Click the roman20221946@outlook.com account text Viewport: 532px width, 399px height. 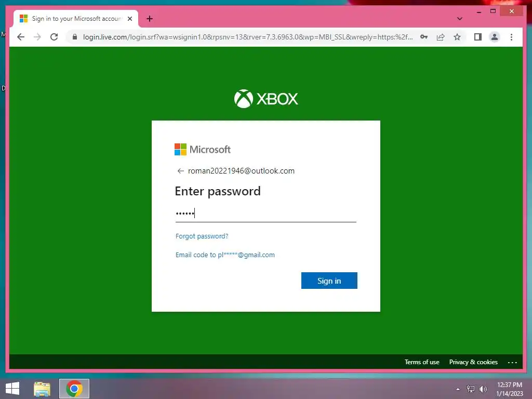coord(241,171)
